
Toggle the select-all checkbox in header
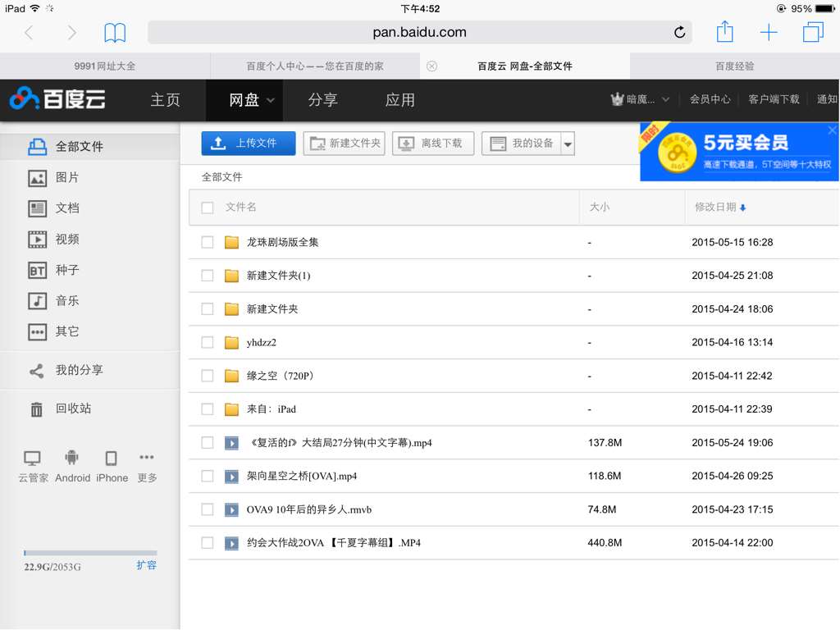208,208
